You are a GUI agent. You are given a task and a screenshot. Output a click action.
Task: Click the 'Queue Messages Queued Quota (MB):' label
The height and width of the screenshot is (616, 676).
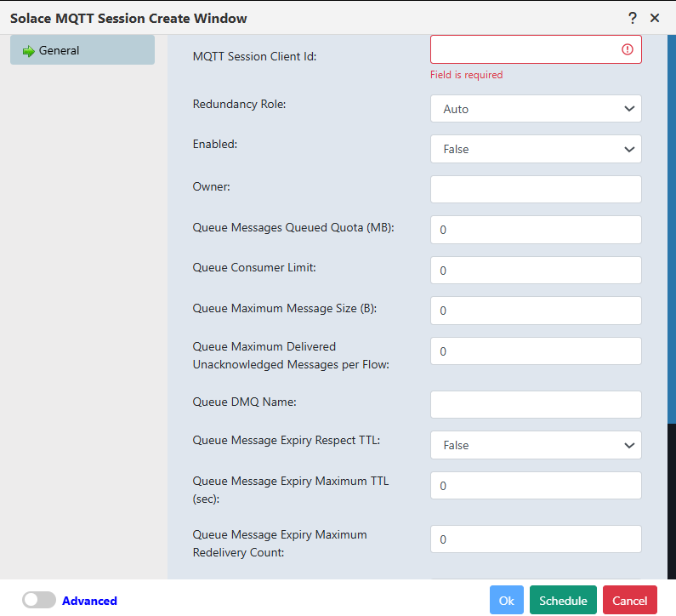pyautogui.click(x=293, y=227)
